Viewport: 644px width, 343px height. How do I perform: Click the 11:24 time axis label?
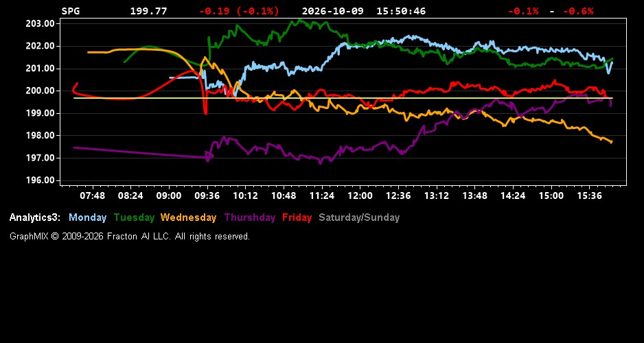(321, 196)
